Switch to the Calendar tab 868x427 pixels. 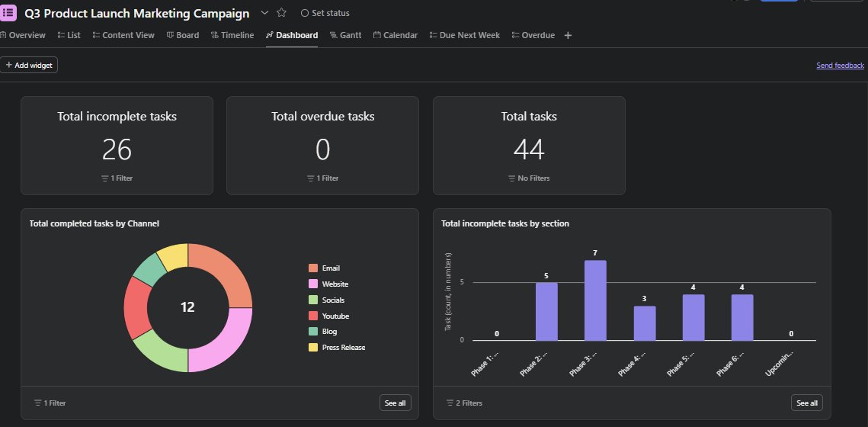(x=396, y=35)
